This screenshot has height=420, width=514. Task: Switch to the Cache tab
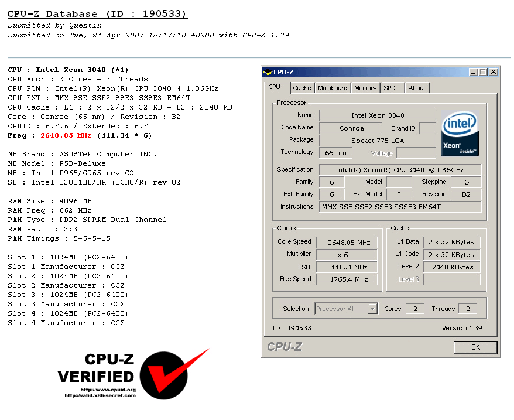pyautogui.click(x=302, y=88)
